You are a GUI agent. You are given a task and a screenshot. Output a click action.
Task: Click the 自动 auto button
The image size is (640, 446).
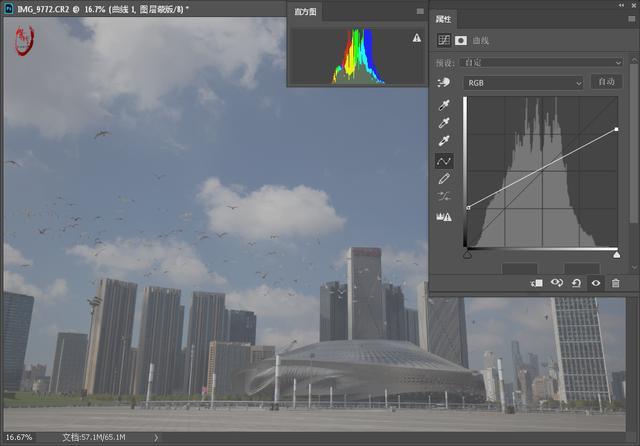pyautogui.click(x=605, y=82)
